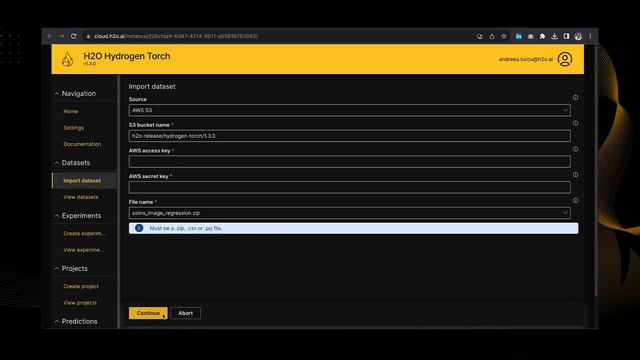Show info tooltip for AWS secret key

click(575, 175)
